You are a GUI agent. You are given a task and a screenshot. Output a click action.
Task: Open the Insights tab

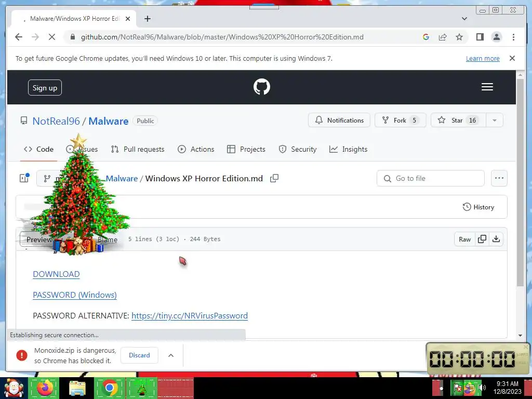pyautogui.click(x=348, y=149)
